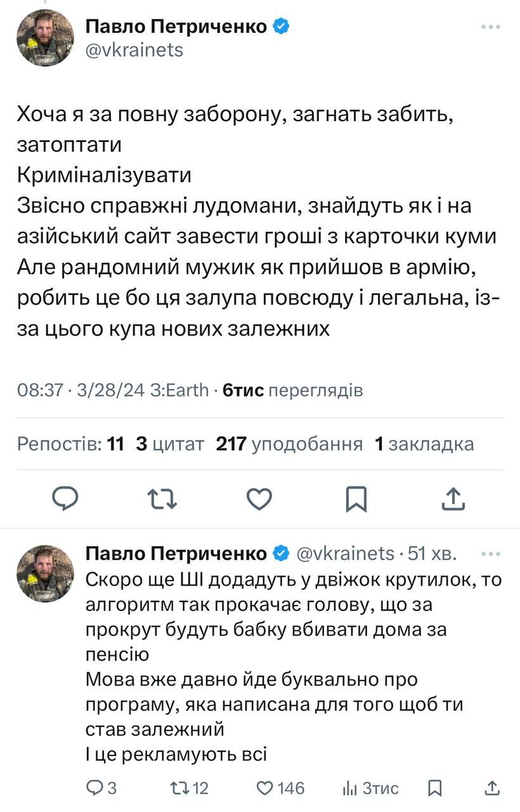The image size is (520, 812).
Task: Bookmark the main tweet
Action: tap(356, 499)
